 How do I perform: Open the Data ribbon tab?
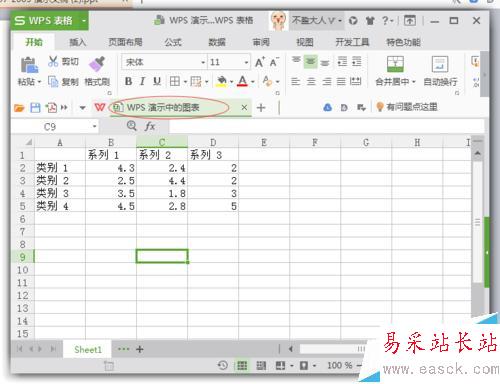217,42
